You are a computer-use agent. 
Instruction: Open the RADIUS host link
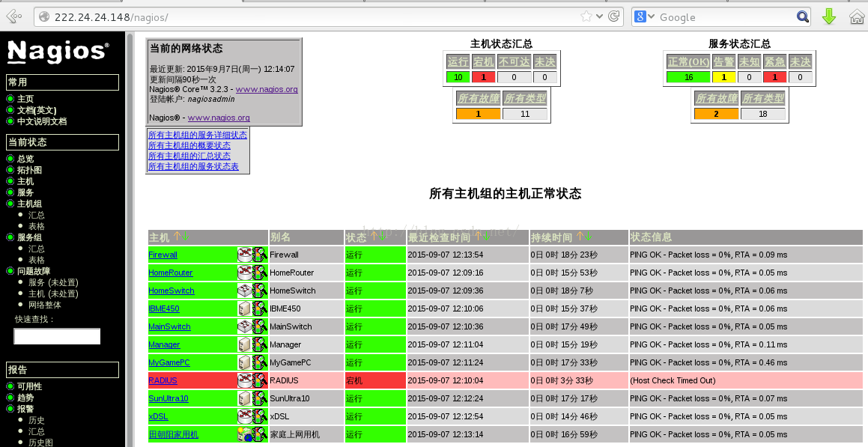coord(163,380)
